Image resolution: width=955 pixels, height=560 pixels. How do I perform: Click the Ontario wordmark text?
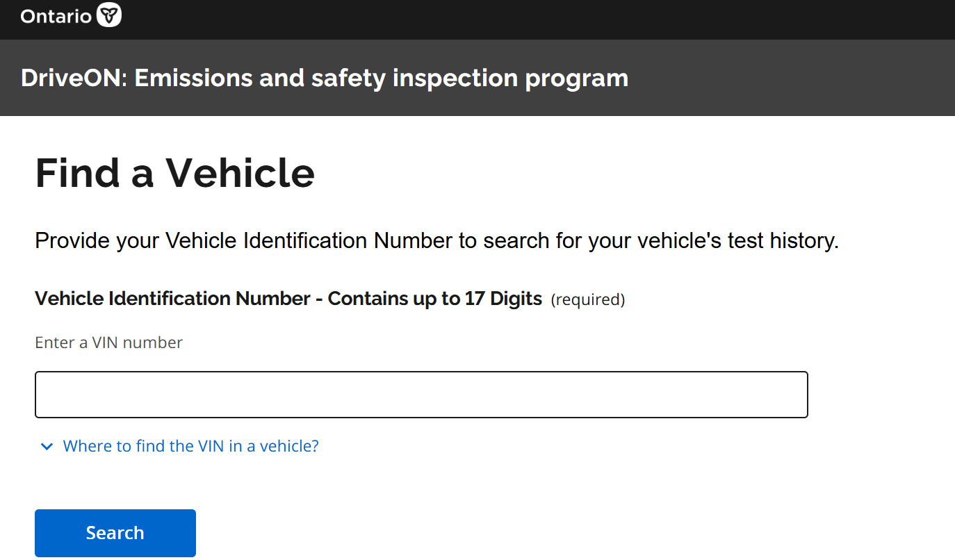pos(56,15)
